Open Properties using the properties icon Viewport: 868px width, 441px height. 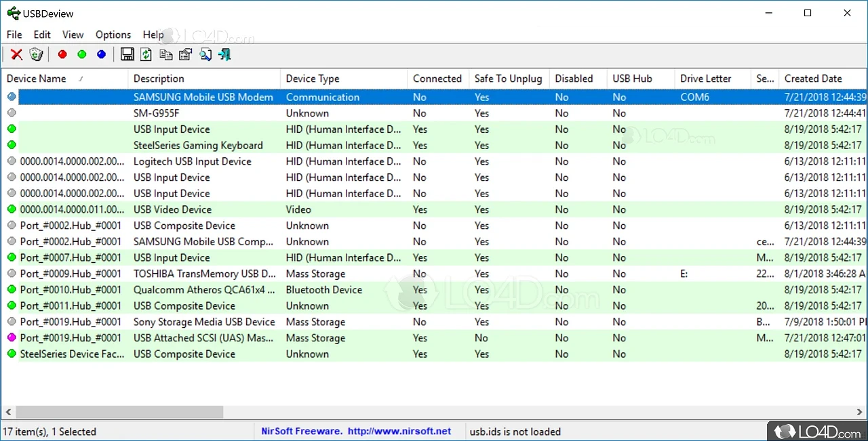185,54
